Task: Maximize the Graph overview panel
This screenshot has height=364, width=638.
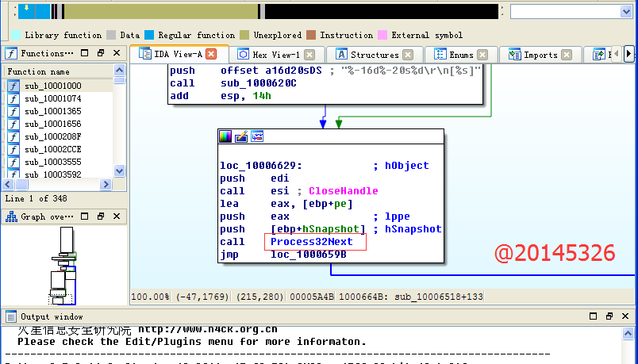Action: click(x=100, y=216)
